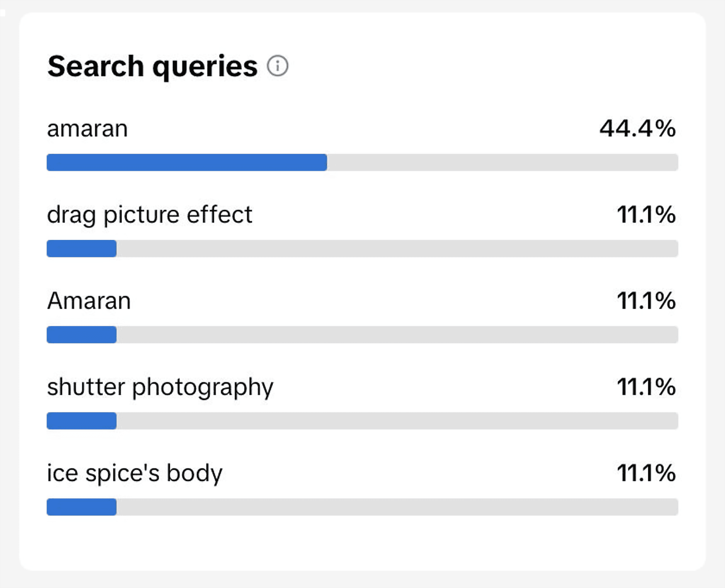Click blue bar segment under drag picture effect
Image resolution: width=725 pixels, height=588 pixels.
[81, 249]
